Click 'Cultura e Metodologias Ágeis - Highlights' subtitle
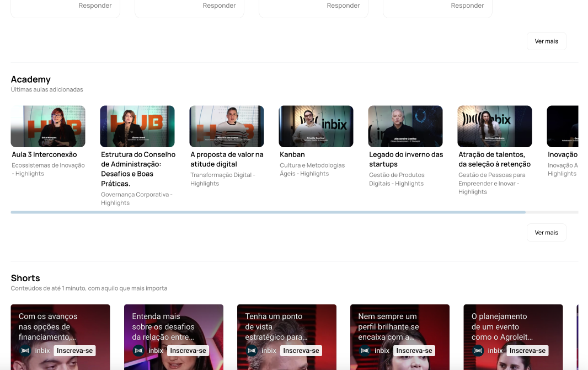 (312, 169)
